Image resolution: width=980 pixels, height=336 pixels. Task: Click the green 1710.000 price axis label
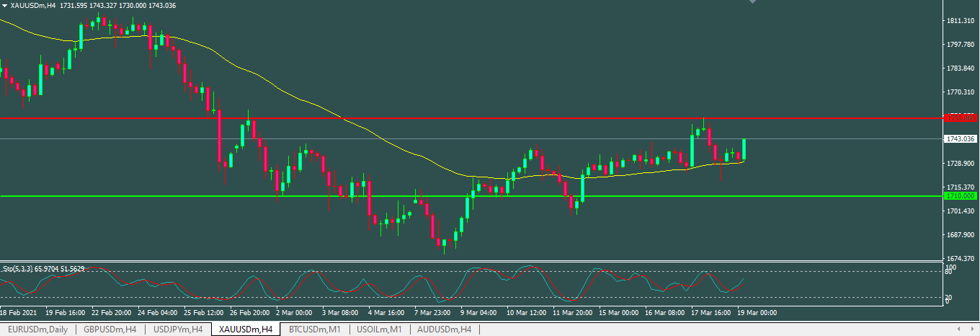tap(960, 195)
